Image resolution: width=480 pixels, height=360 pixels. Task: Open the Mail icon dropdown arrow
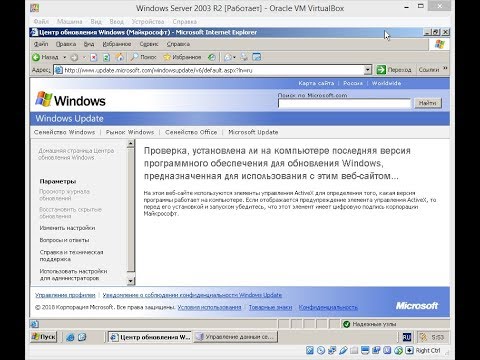coord(234,57)
